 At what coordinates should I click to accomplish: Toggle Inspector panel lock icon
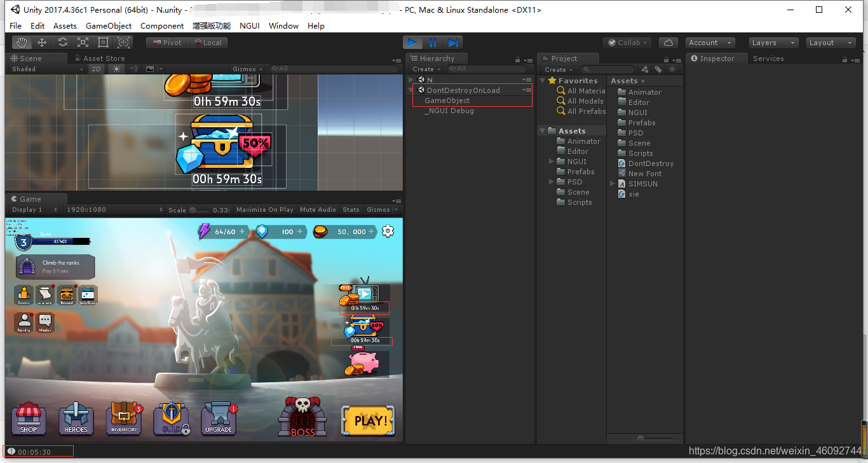pyautogui.click(x=844, y=59)
